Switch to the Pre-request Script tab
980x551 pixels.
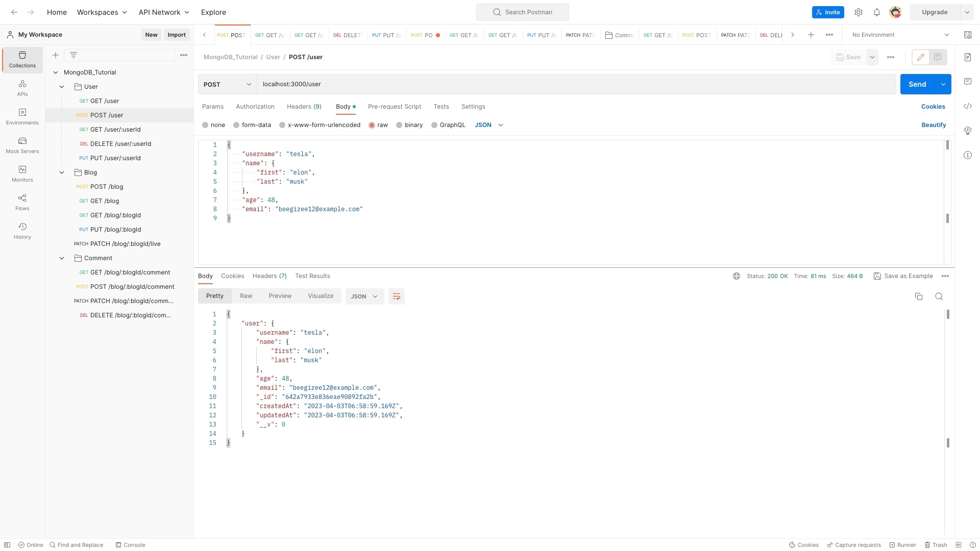click(395, 107)
